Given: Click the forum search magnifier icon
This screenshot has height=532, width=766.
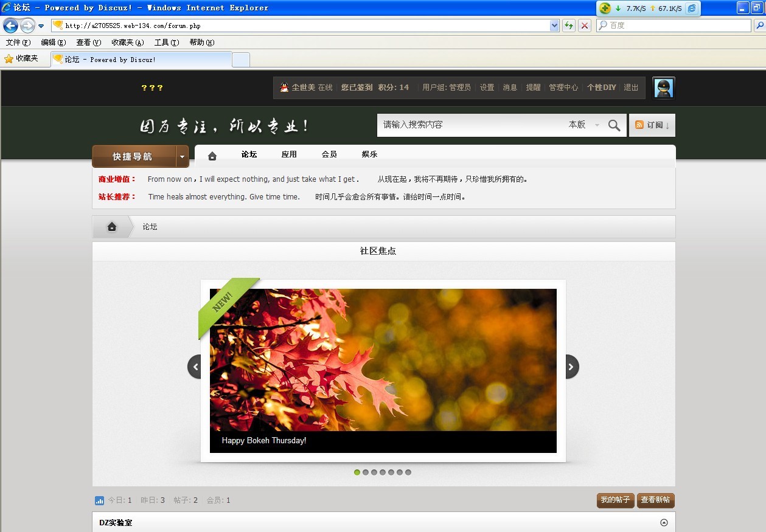Looking at the screenshot, I should pyautogui.click(x=615, y=125).
